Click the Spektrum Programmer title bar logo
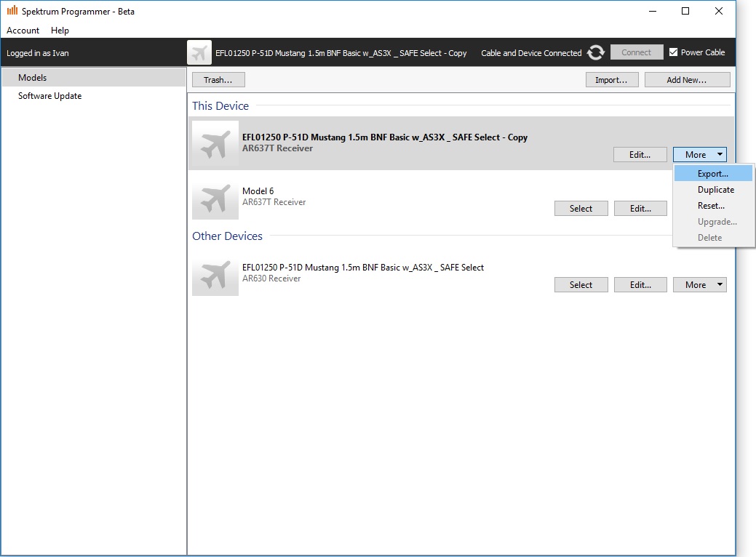756x557 pixels. [12, 11]
